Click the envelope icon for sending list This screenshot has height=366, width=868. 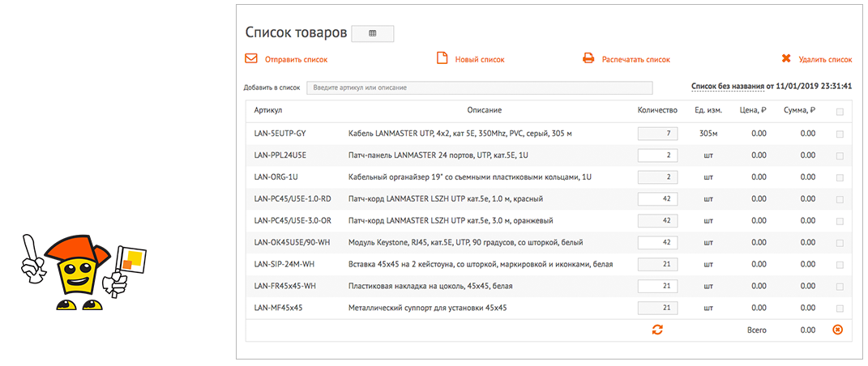point(251,59)
